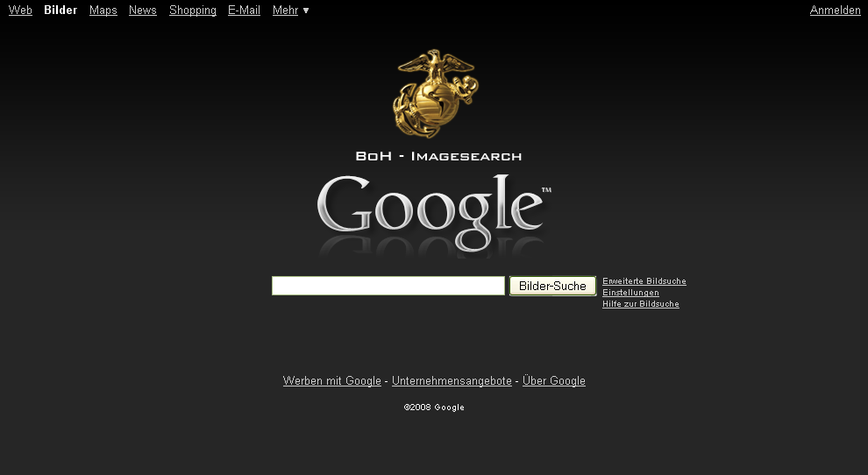
Task: Follow the Werben mit Google link
Action: tap(332, 381)
